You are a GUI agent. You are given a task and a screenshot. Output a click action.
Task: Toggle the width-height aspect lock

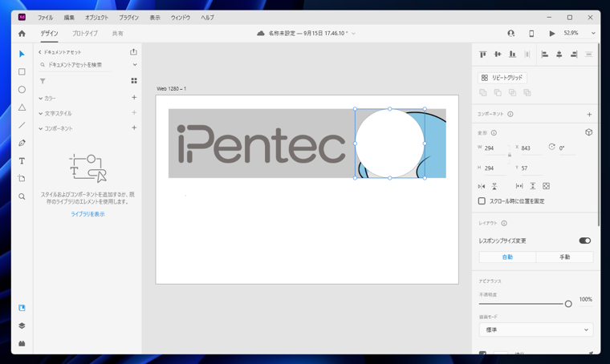coord(510,155)
